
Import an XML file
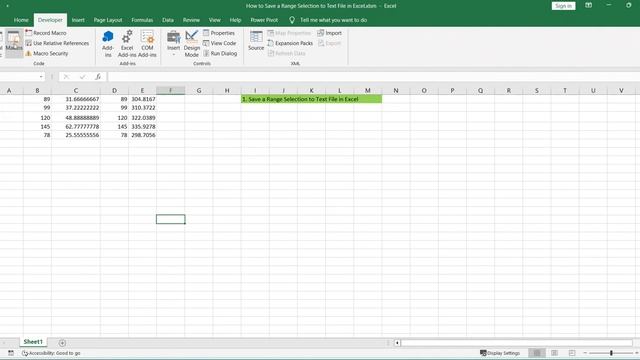pos(329,33)
